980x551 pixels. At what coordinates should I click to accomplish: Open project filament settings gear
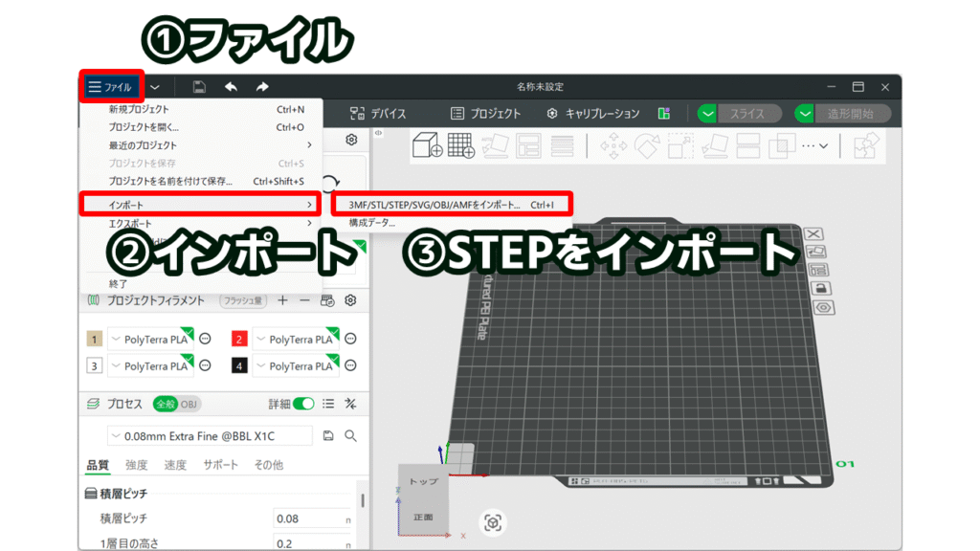350,300
